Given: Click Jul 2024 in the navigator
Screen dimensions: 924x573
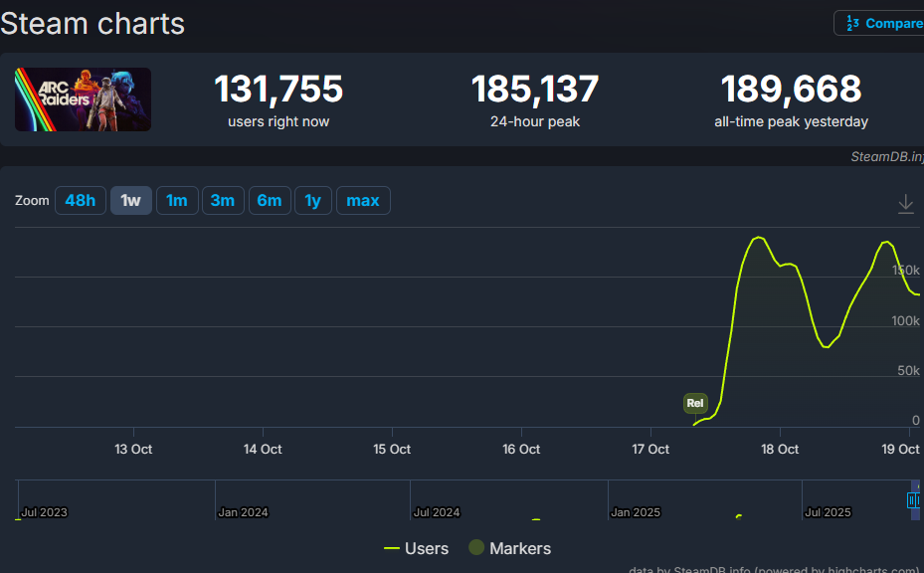Looking at the screenshot, I should [436, 512].
